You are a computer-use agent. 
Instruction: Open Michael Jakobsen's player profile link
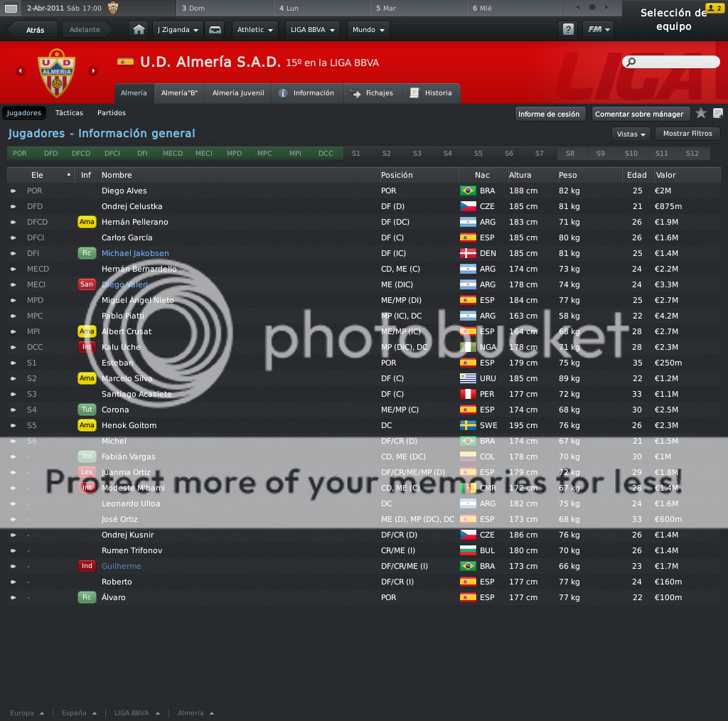(x=135, y=253)
